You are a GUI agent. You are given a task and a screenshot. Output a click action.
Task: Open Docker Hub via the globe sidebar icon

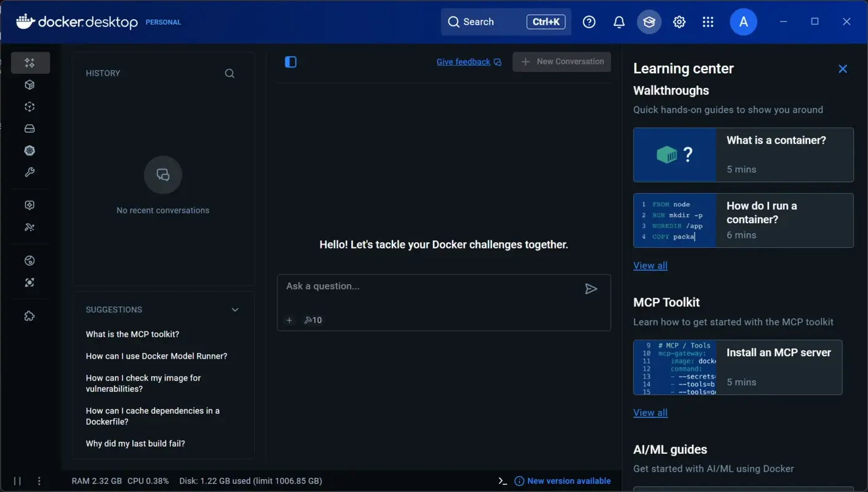pos(29,260)
